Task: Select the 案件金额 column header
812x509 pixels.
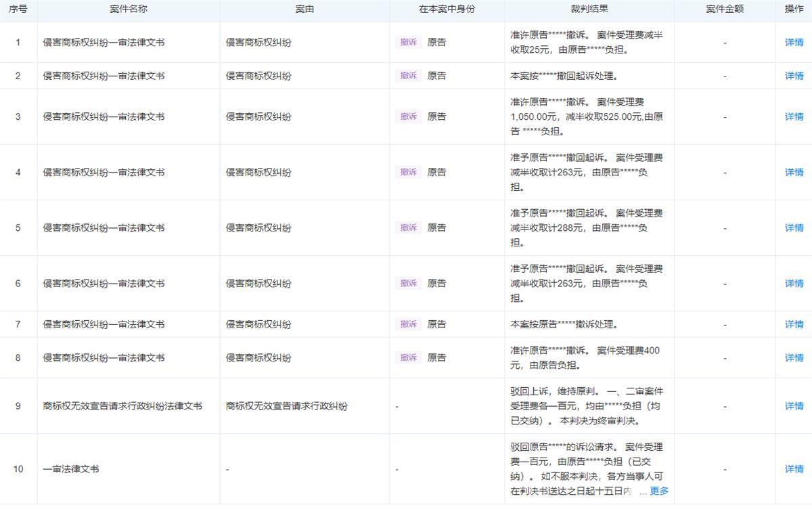Action: tap(725, 9)
